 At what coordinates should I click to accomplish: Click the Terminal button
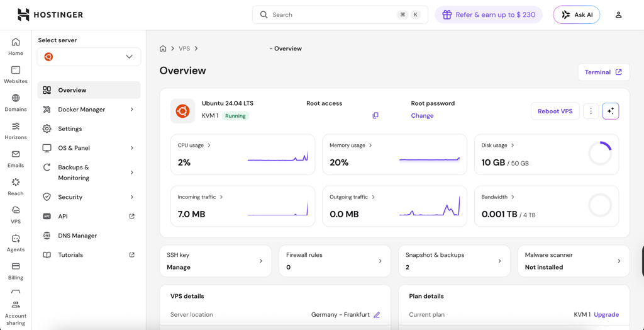tap(603, 72)
